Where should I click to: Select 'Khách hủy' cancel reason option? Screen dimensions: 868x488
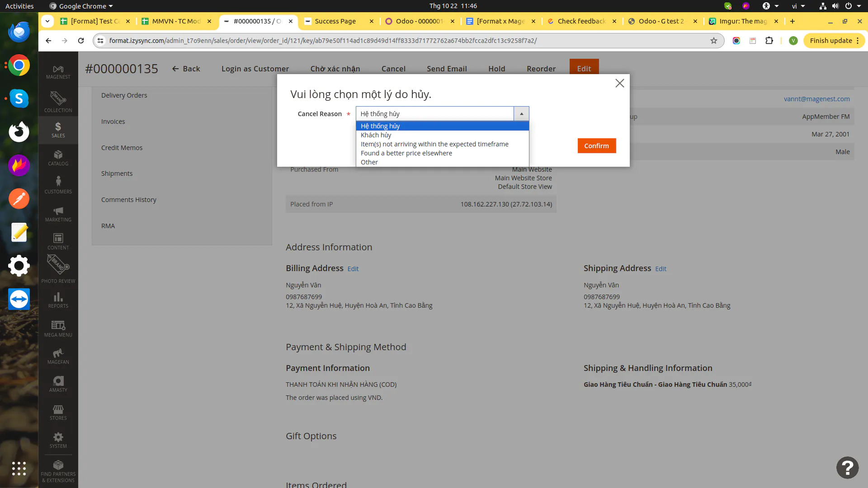pyautogui.click(x=376, y=135)
